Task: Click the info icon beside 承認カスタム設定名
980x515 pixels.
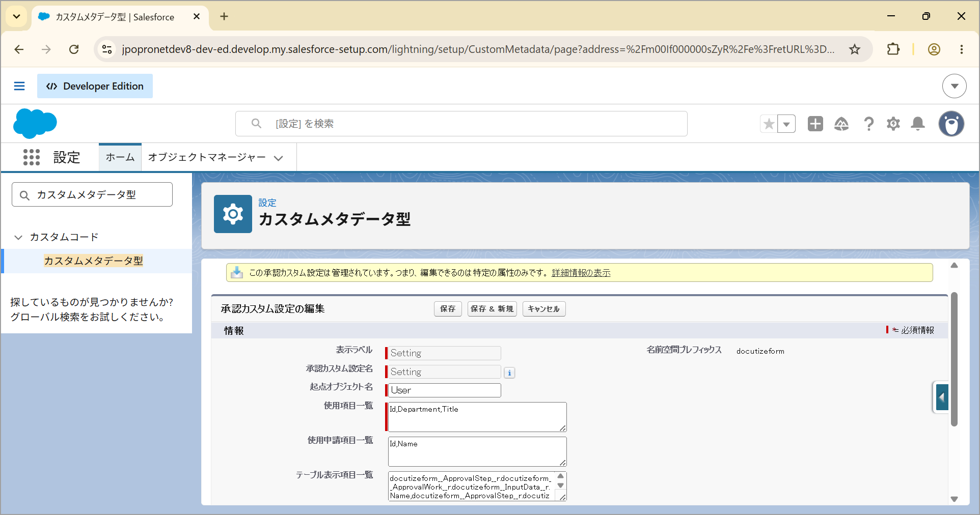Action: pos(509,373)
